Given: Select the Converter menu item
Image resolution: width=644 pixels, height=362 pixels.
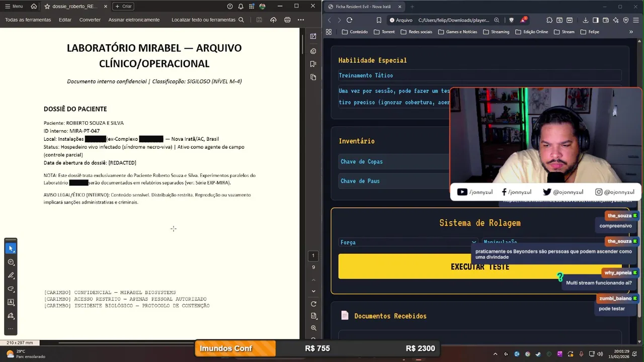Looking at the screenshot, I should [90, 20].
